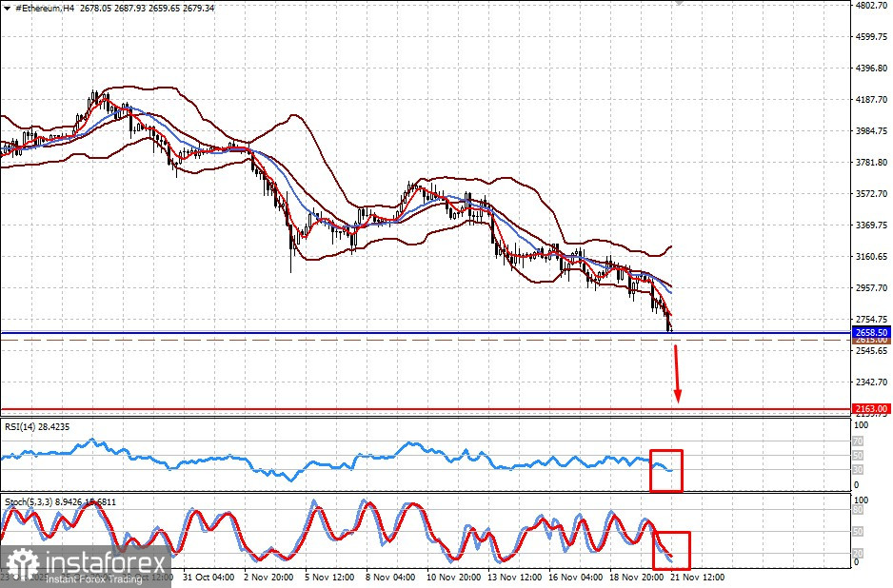Click the 20 level on Stoch scale
This screenshot has width=893, height=588.
(x=859, y=554)
